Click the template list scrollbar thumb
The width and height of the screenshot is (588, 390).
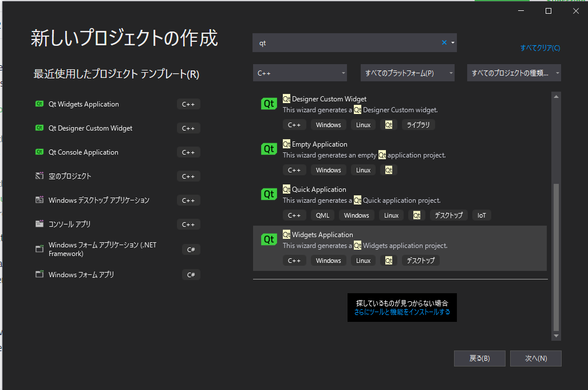(556, 258)
